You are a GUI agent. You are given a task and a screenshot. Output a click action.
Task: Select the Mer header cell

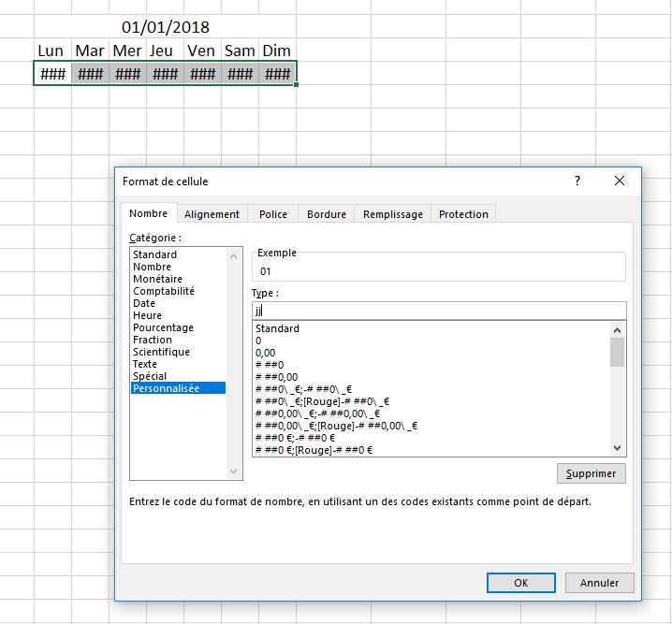click(127, 51)
